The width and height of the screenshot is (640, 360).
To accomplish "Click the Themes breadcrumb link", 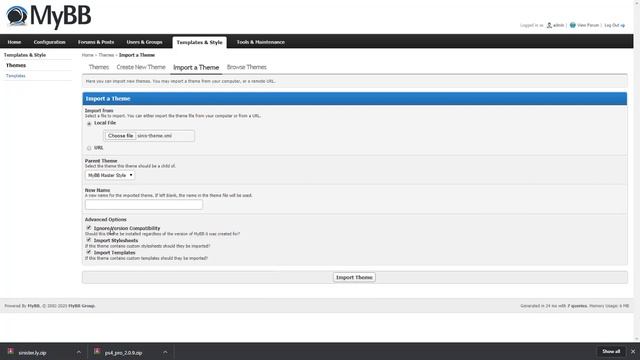I will 106,55.
